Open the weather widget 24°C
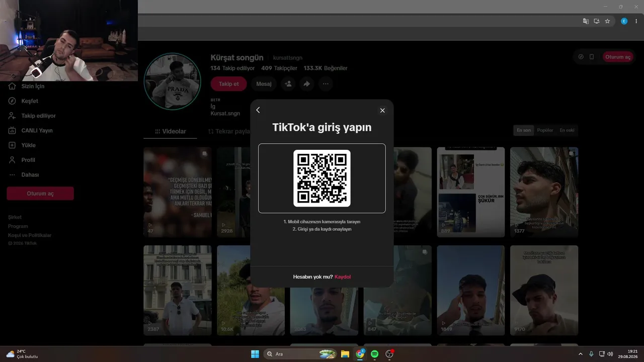Screen dimensions: 644x362 [x=22, y=354]
